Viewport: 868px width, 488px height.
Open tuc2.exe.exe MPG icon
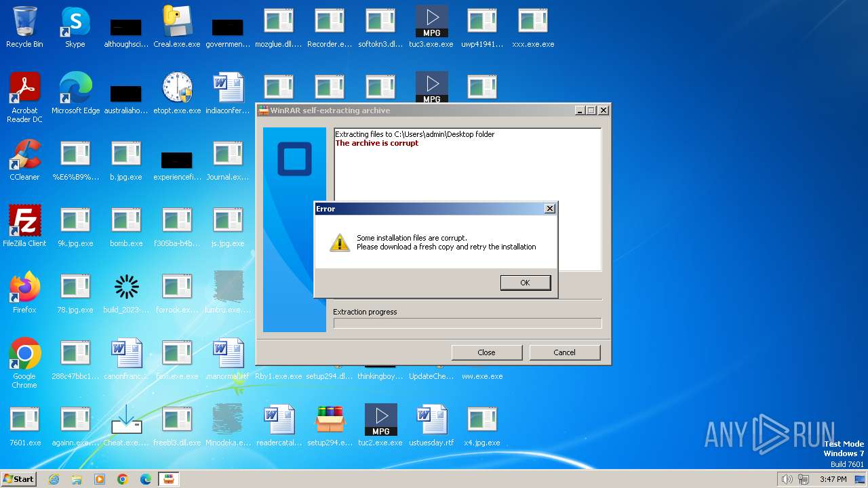pyautogui.click(x=380, y=426)
